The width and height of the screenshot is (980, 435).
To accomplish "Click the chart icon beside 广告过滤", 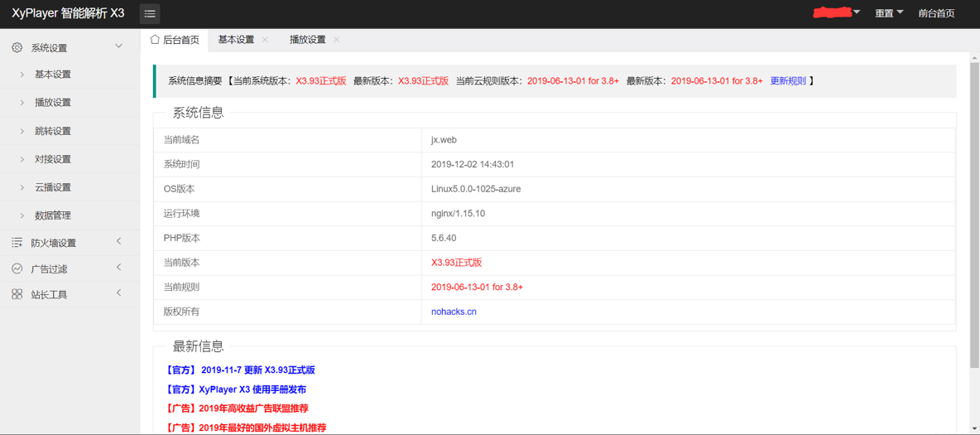I will (17, 268).
